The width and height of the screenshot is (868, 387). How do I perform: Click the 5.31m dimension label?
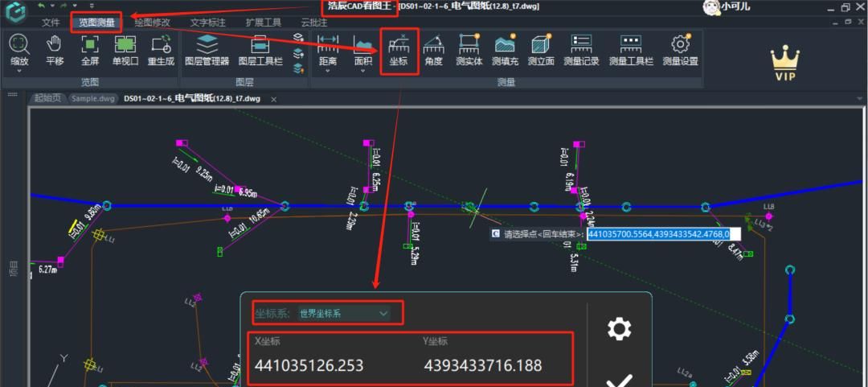point(574,263)
